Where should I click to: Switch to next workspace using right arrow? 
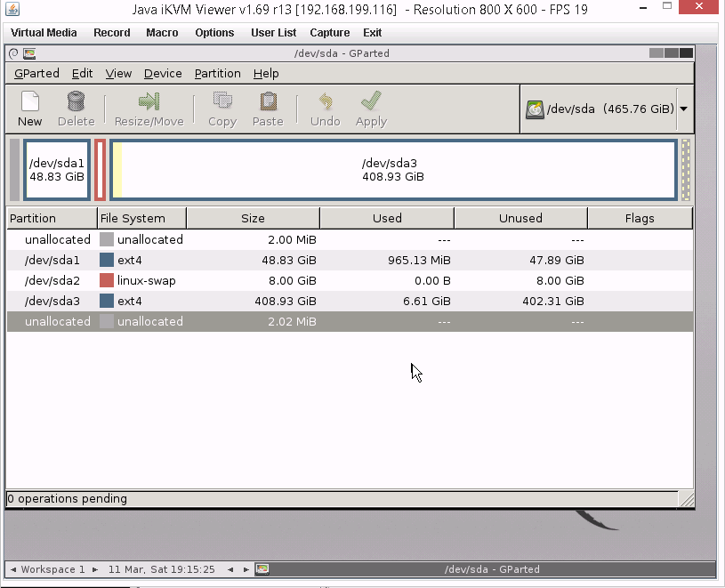pos(95,569)
